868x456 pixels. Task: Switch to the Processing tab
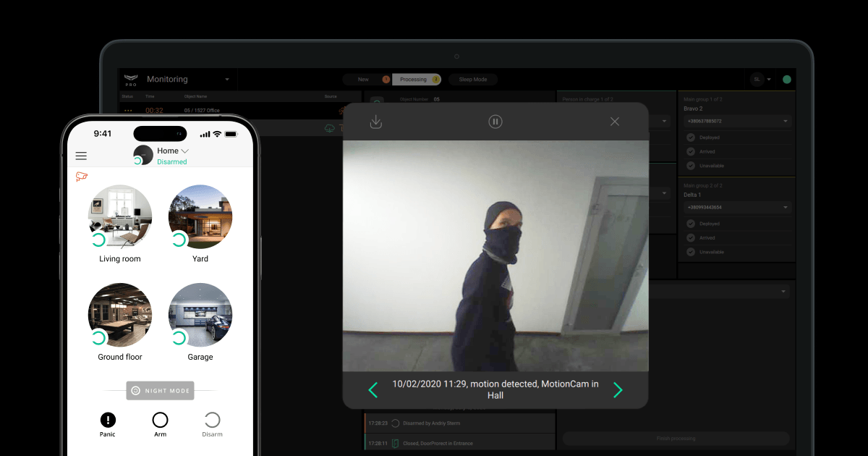[x=416, y=80]
